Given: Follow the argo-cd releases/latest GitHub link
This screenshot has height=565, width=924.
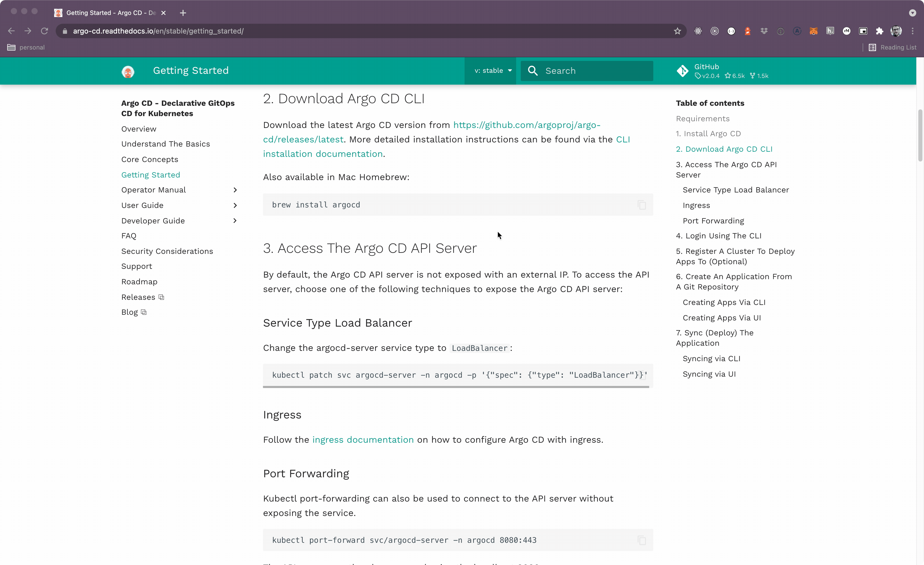Looking at the screenshot, I should [432, 132].
